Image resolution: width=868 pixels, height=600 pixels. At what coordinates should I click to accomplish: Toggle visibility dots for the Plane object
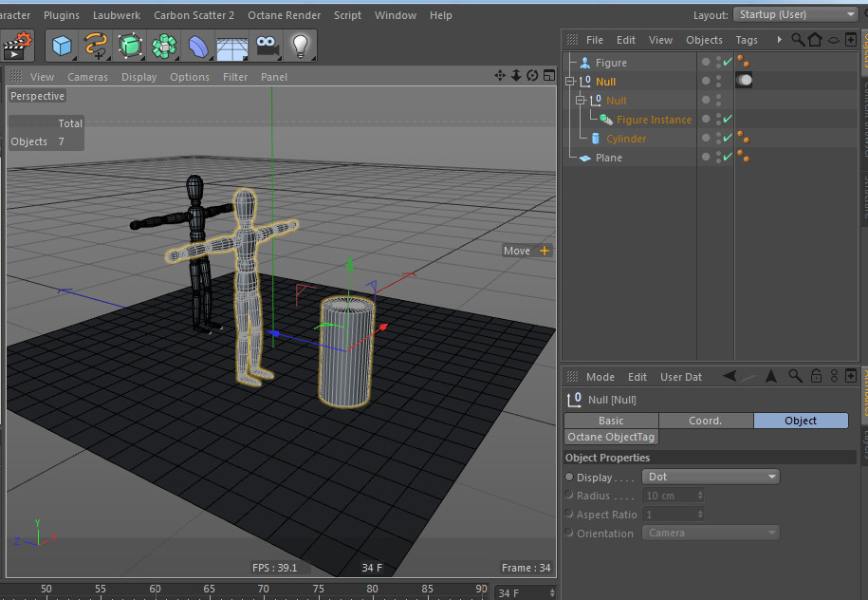pyautogui.click(x=718, y=158)
